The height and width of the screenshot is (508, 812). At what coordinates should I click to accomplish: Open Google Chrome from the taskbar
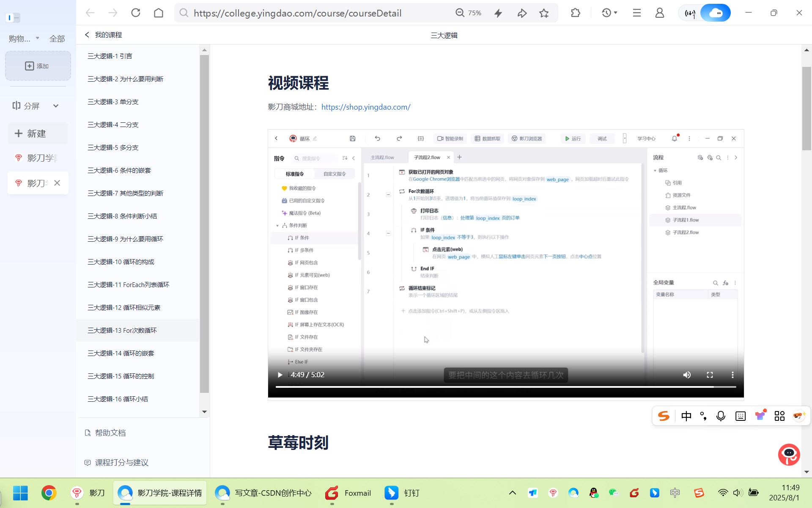click(x=49, y=493)
